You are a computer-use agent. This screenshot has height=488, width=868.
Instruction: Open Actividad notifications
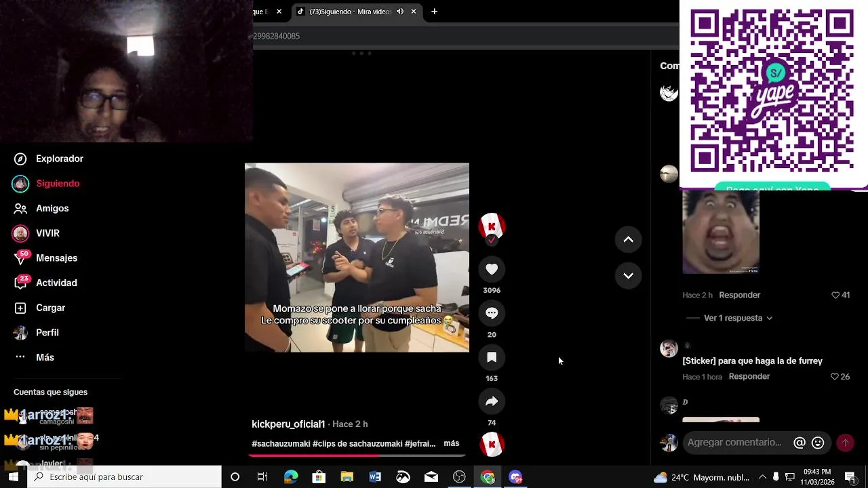(45, 283)
